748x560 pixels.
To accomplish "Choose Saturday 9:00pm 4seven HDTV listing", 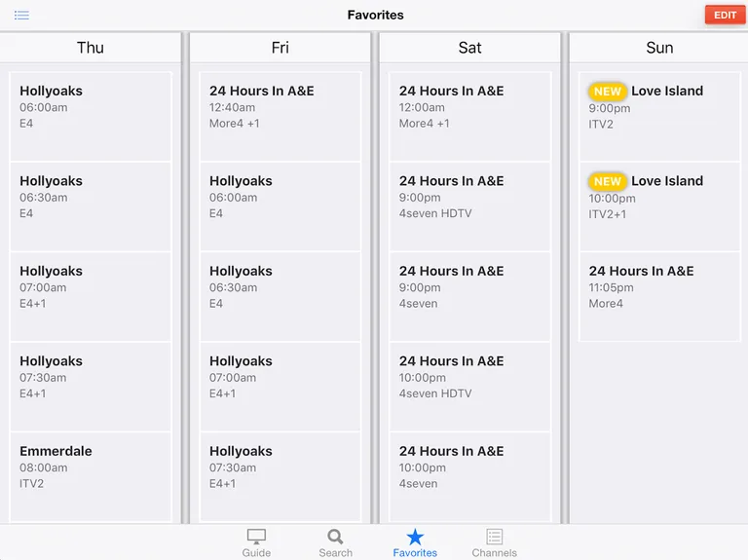I will (x=469, y=206).
